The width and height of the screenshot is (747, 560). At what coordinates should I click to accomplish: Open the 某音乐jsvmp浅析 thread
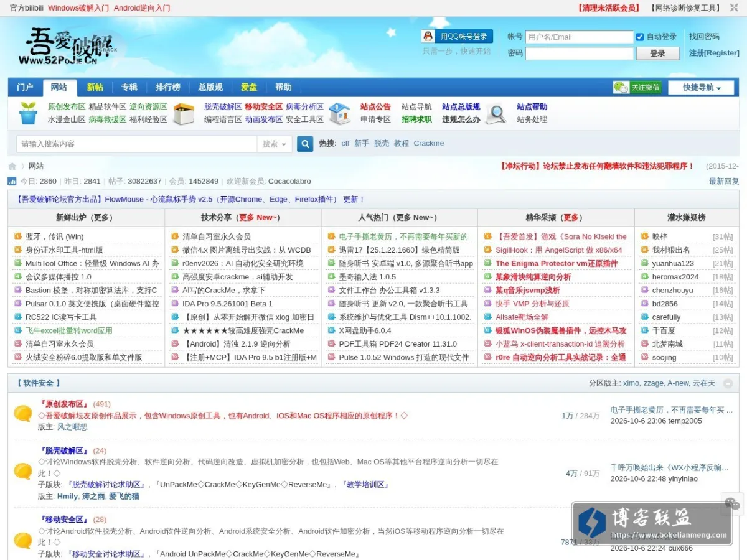[x=528, y=291]
